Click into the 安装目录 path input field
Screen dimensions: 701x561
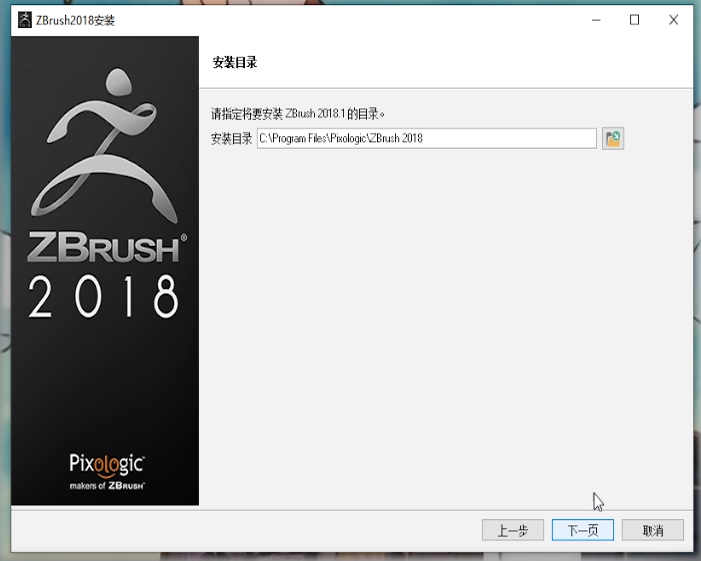[x=427, y=139]
